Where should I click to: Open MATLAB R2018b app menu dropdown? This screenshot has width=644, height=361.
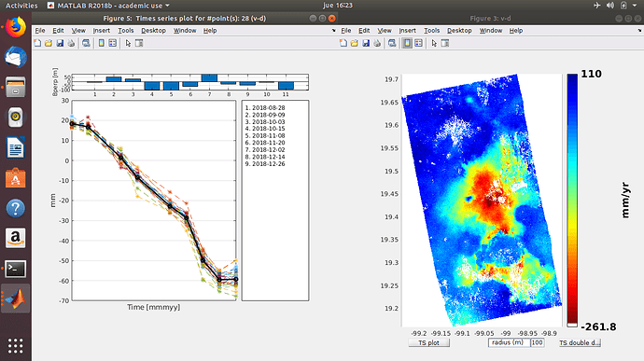(108, 6)
